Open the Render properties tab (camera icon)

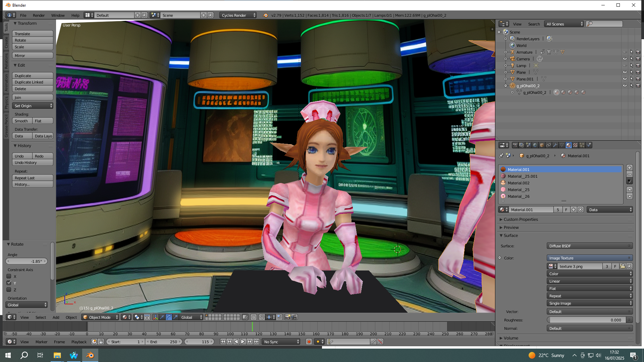tap(515, 145)
